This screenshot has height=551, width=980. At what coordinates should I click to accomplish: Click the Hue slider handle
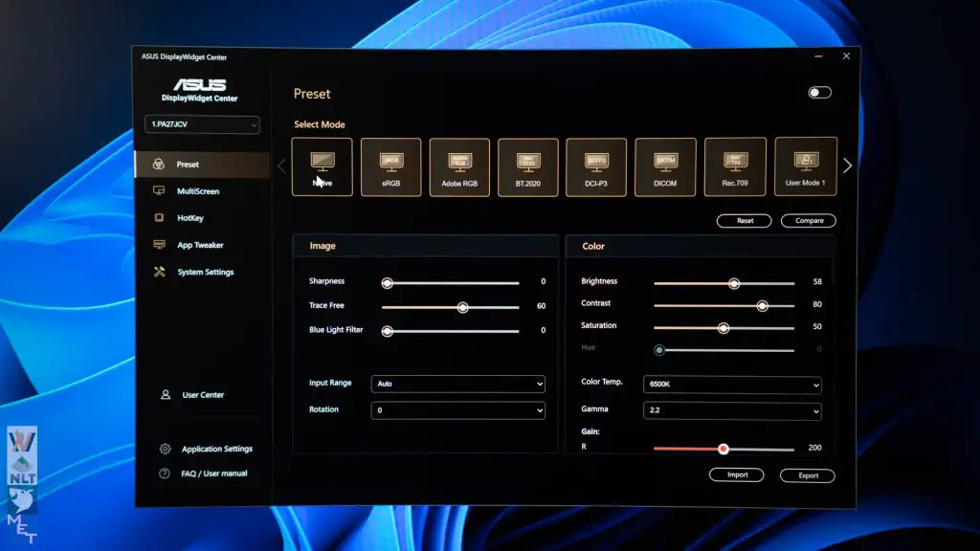tap(659, 350)
